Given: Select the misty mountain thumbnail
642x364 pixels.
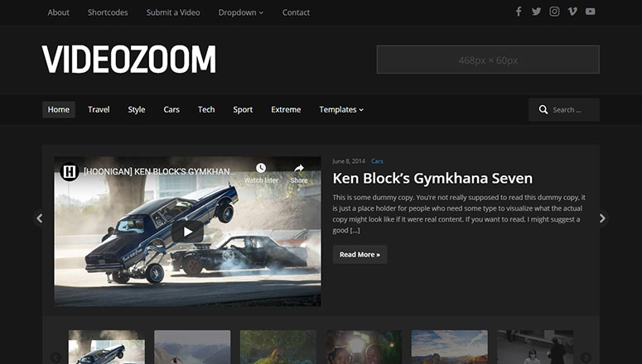Looking at the screenshot, I should click(x=192, y=347).
